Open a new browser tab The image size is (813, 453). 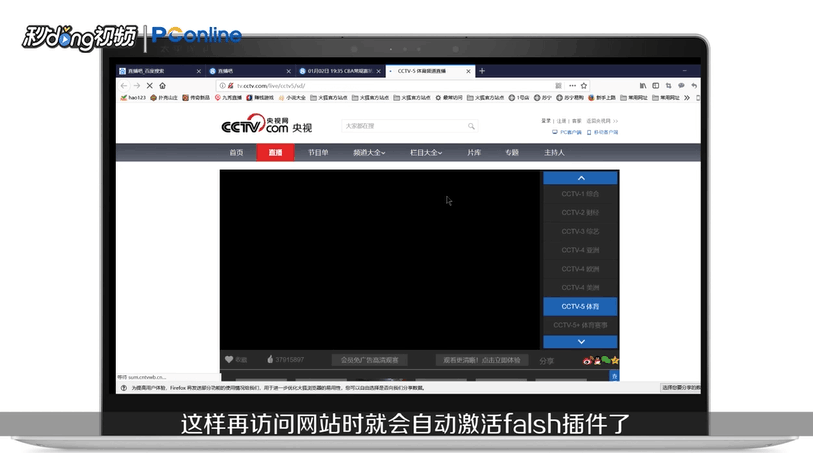tap(482, 71)
